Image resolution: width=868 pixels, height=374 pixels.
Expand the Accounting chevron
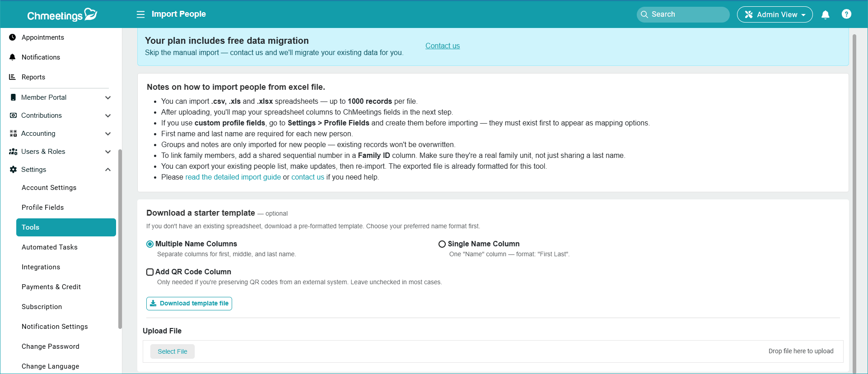[x=108, y=134]
